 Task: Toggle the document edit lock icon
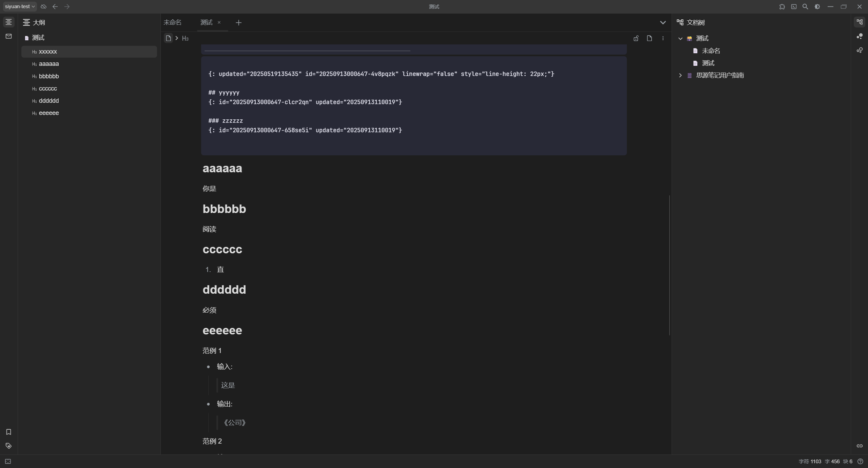[636, 38]
